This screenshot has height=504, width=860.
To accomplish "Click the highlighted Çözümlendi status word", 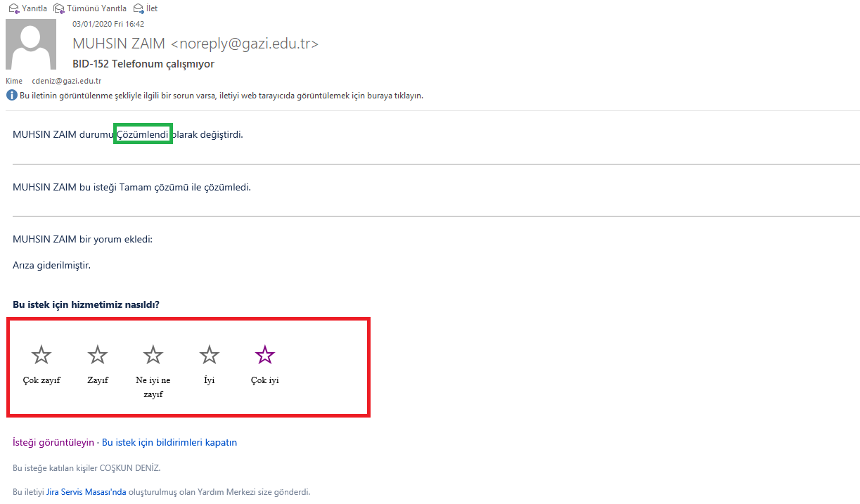I will click(x=143, y=134).
